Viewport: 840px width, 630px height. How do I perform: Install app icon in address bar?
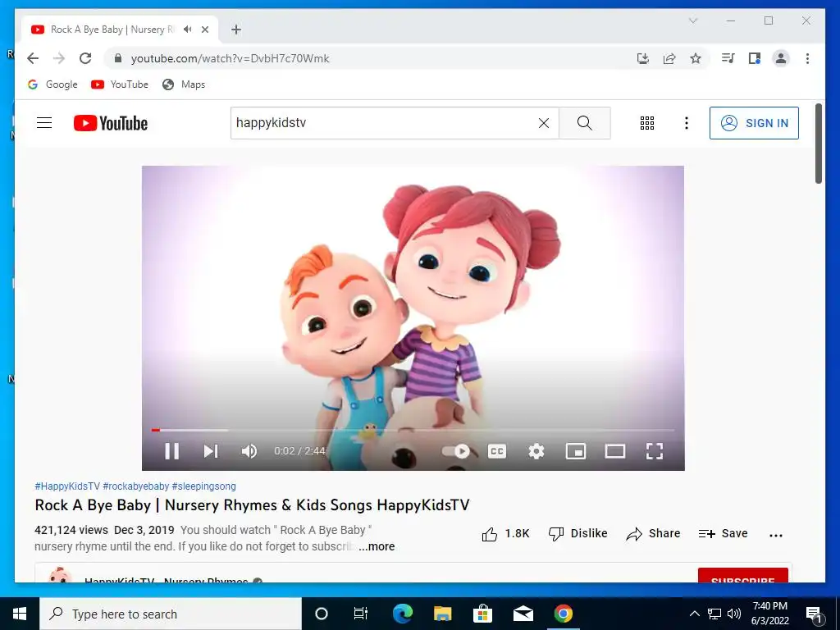point(643,58)
